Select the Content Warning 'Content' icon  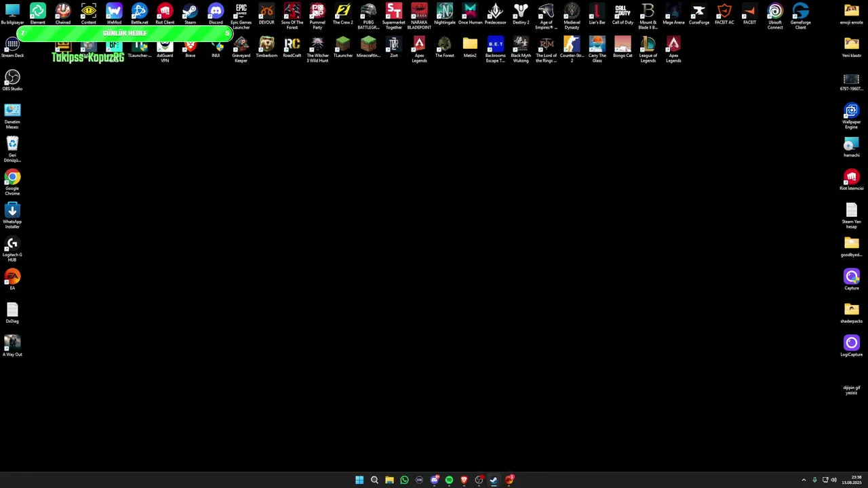point(88,14)
